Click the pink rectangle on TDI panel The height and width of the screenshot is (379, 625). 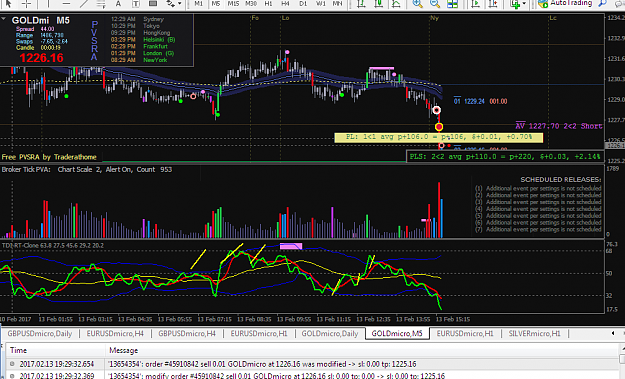click(291, 246)
